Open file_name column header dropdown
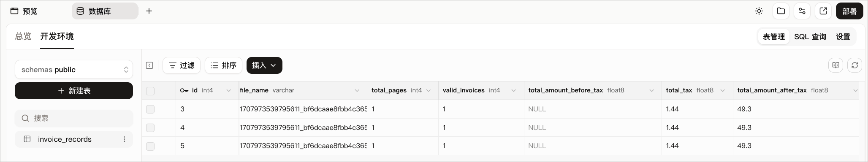The image size is (868, 162). [357, 91]
